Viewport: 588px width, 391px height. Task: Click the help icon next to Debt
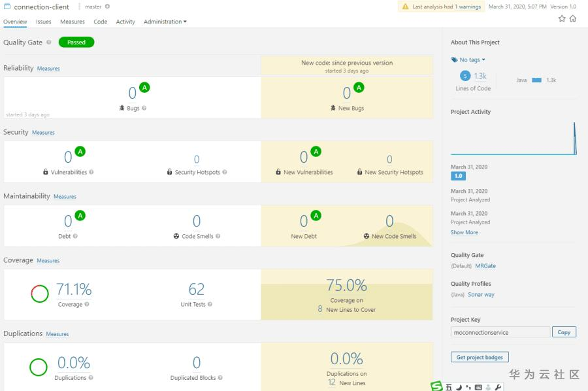[75, 236]
